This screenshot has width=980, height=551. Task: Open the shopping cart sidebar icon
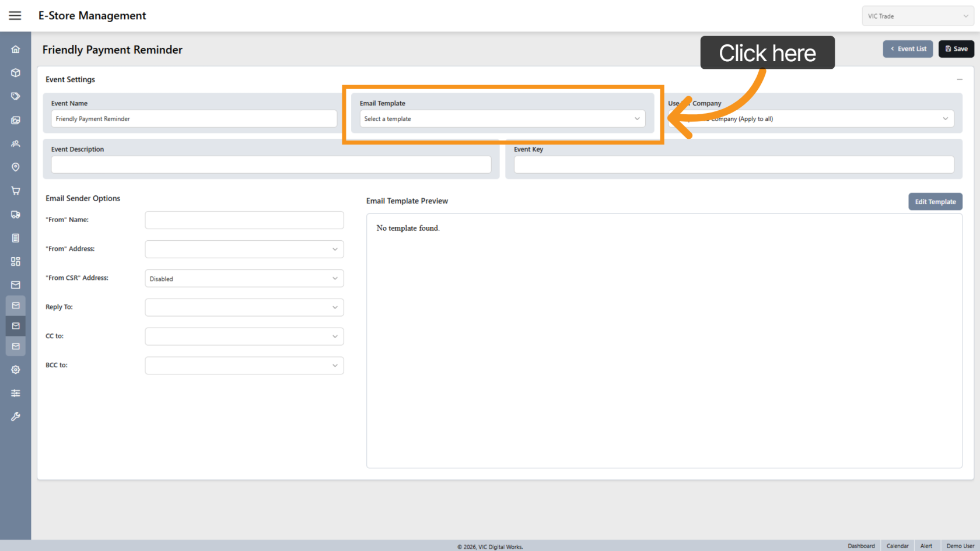pos(16,191)
